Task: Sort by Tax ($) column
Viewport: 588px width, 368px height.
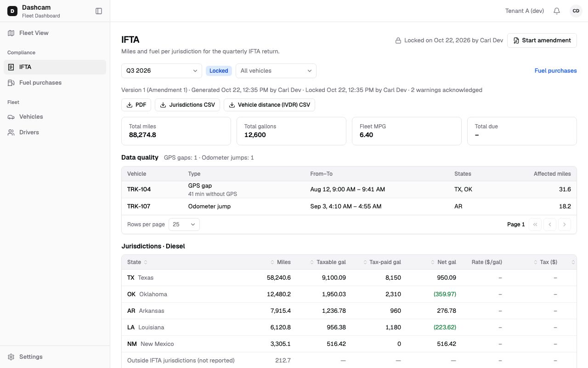Action: coord(545,262)
